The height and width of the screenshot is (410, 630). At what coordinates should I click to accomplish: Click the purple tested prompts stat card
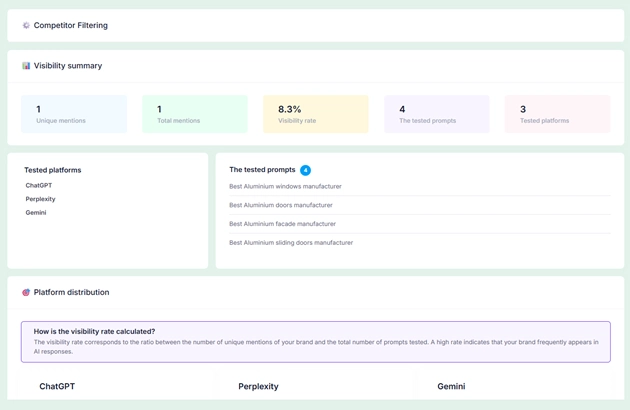[436, 114]
